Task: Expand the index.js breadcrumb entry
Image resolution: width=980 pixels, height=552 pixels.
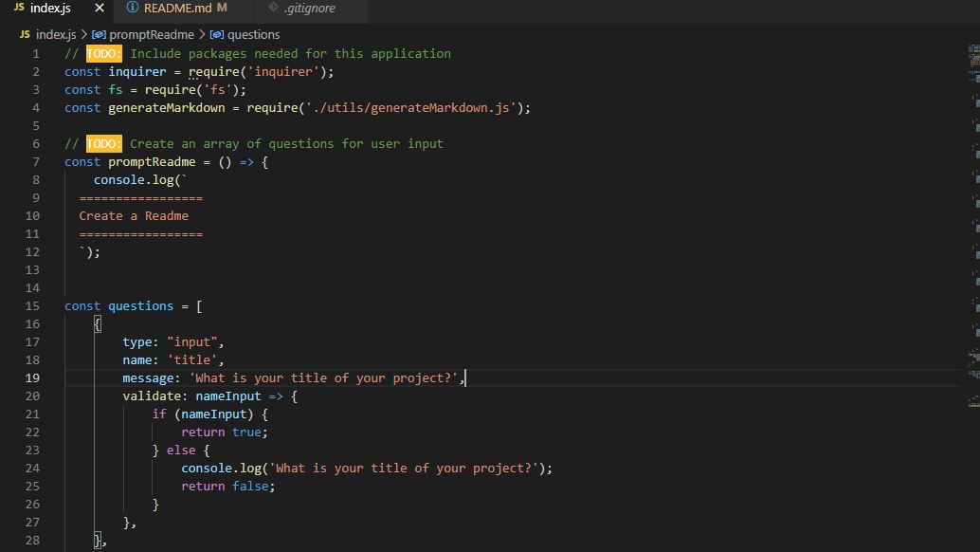Action: click(54, 34)
